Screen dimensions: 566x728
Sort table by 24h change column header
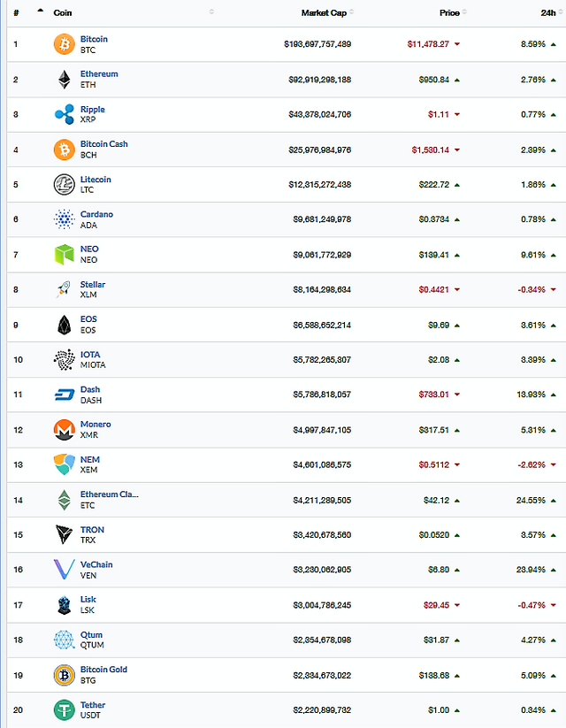point(548,12)
